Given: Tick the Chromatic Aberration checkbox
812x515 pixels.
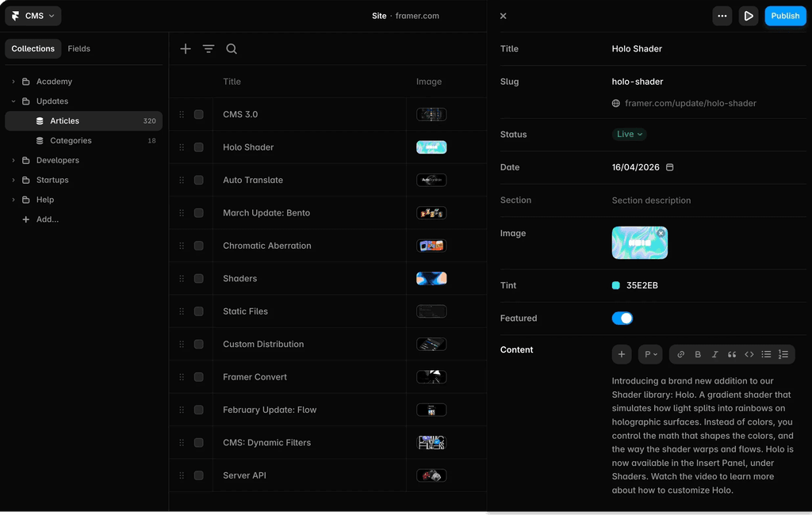Looking at the screenshot, I should click(x=199, y=246).
